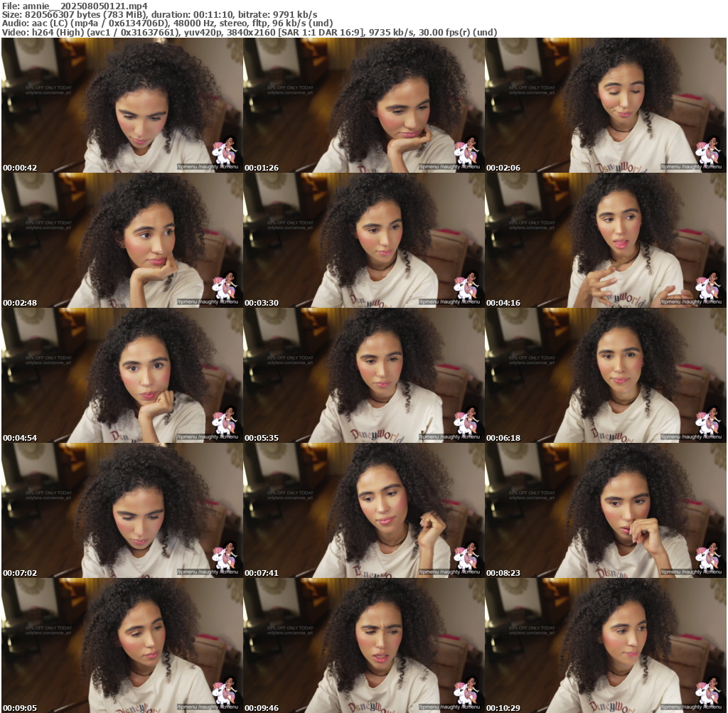Viewport: 728px width, 713px height.
Task: Select the thumbnail stamped 00:00:42
Action: click(x=122, y=105)
